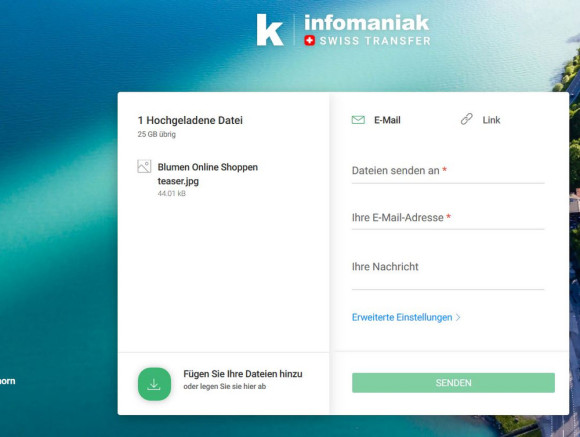Viewport: 580px width, 437px height.
Task: Click the SWISS TRANSFER header text
Action: 375,41
